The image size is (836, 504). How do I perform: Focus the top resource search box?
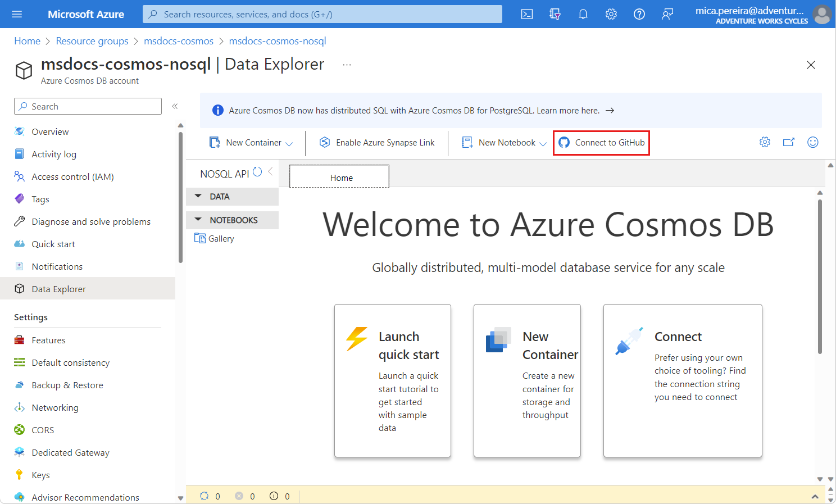point(322,14)
